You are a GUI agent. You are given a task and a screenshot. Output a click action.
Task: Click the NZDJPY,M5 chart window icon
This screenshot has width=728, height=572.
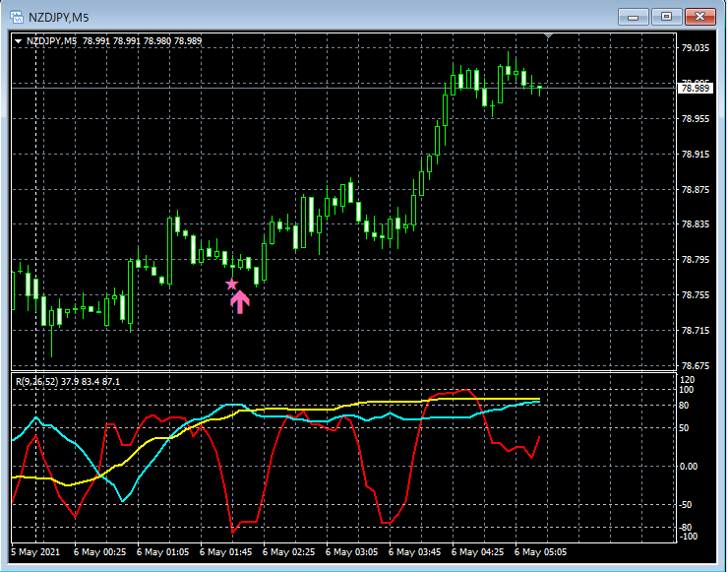tap(17, 18)
